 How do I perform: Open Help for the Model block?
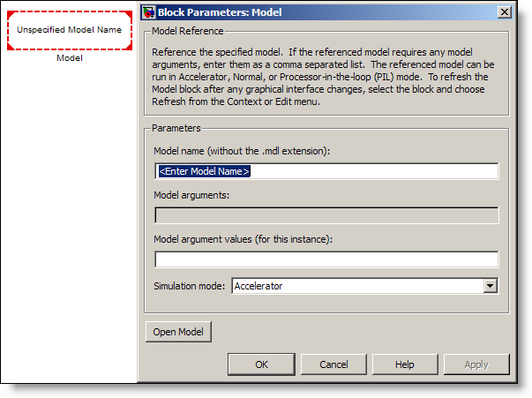[x=405, y=364]
